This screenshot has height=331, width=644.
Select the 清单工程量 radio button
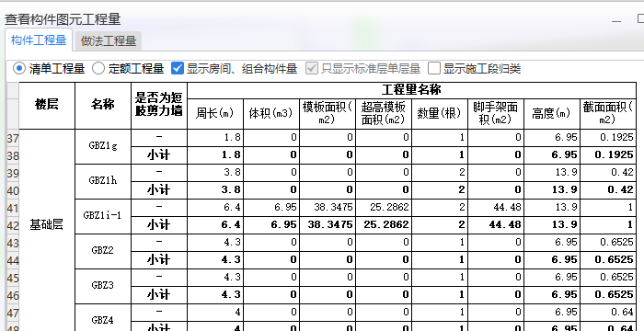[19, 68]
